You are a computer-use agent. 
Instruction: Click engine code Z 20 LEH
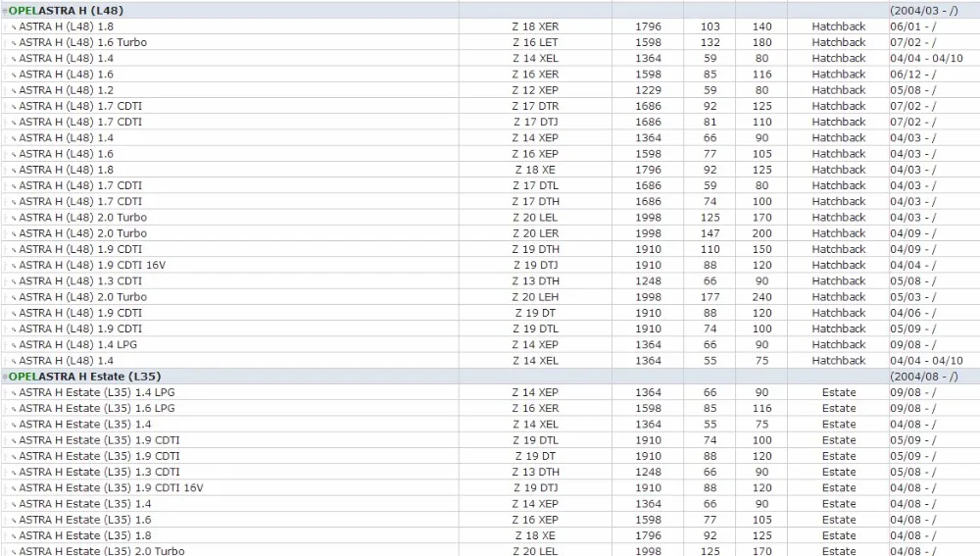click(x=536, y=297)
